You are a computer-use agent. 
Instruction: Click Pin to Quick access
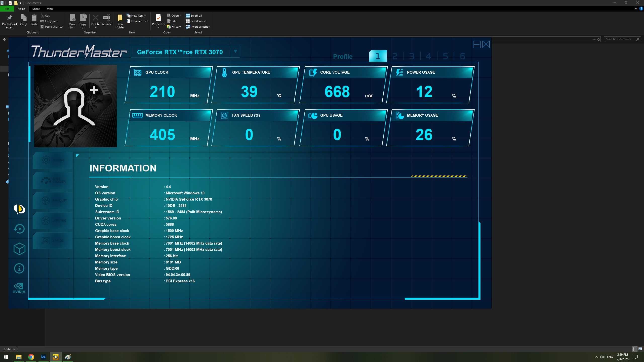pyautogui.click(x=10, y=21)
